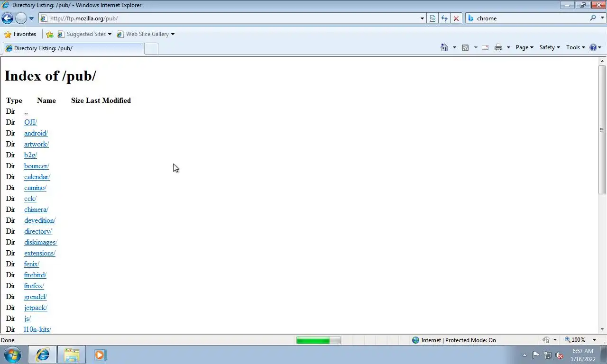Viewport: 607px width, 364px height.
Task: Click the Add to Favorites Bar icon
Action: coord(50,34)
